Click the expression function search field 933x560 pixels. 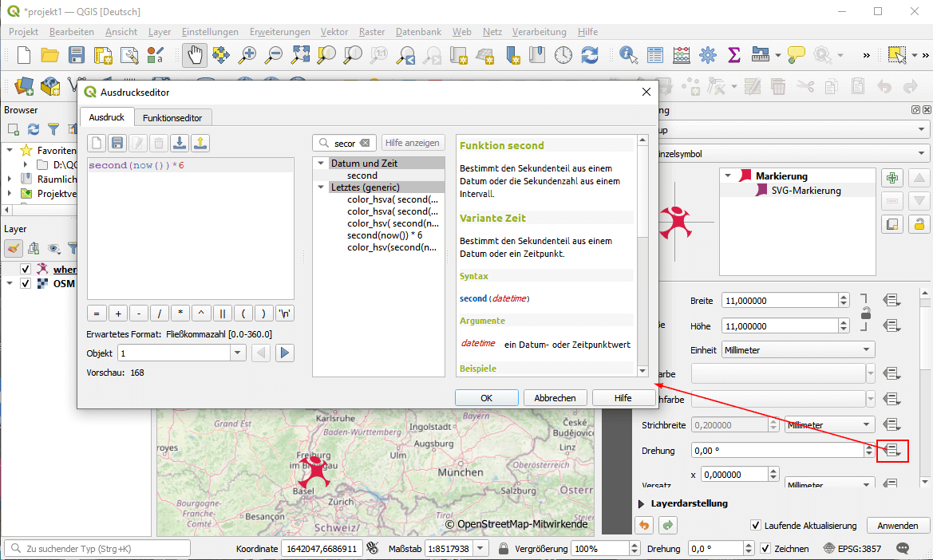(x=345, y=144)
